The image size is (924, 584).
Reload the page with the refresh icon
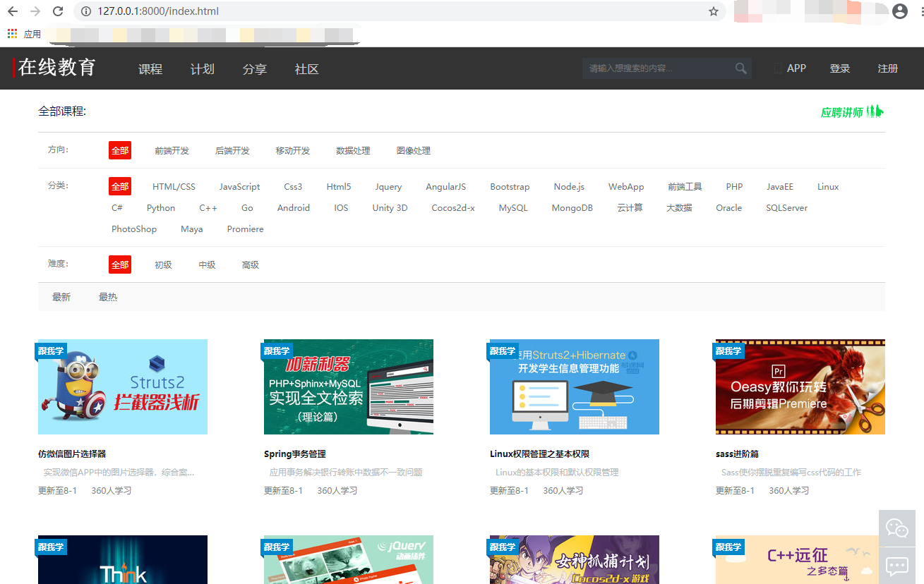tap(58, 11)
